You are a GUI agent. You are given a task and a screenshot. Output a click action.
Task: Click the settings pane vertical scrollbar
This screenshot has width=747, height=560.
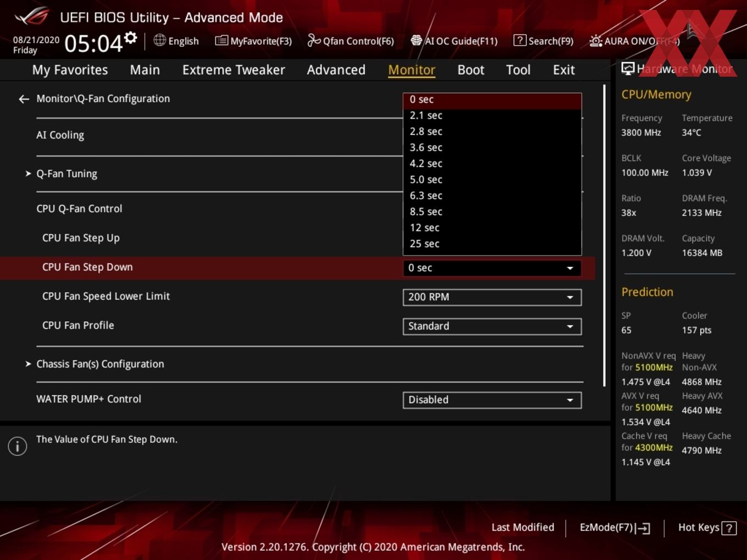click(604, 236)
